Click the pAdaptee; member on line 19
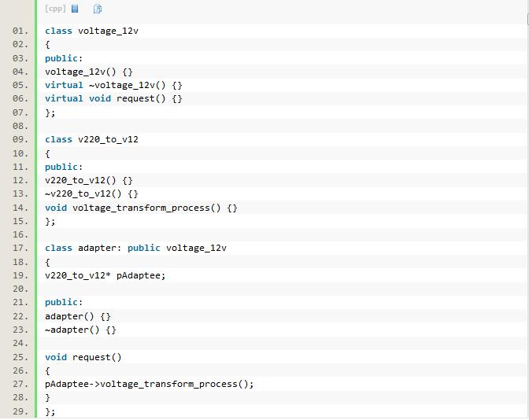The image size is (529, 420). coord(141,275)
